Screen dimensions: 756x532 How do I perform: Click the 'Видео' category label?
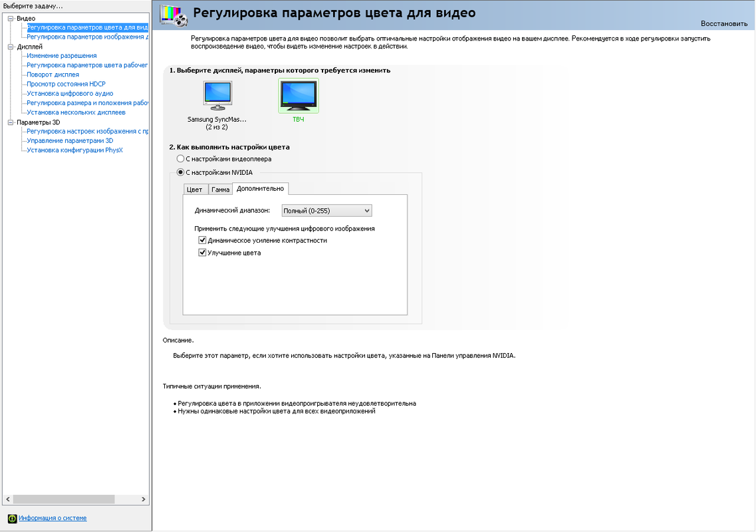click(x=26, y=19)
